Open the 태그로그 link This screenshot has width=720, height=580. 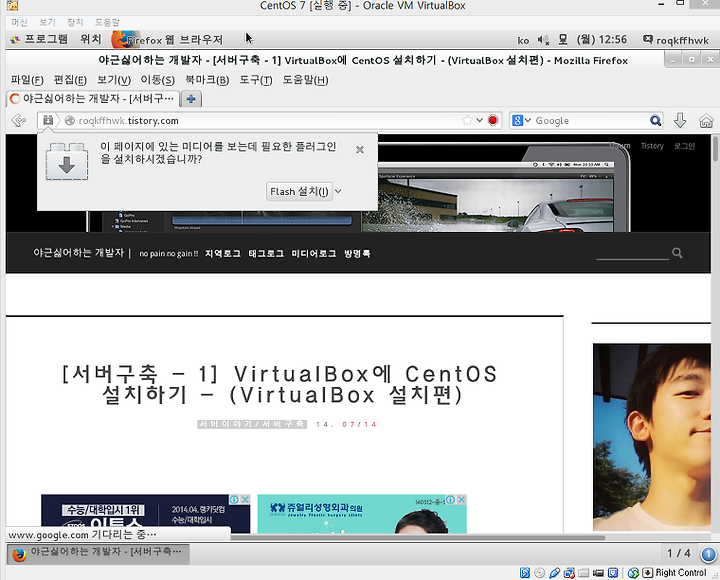[x=266, y=253]
